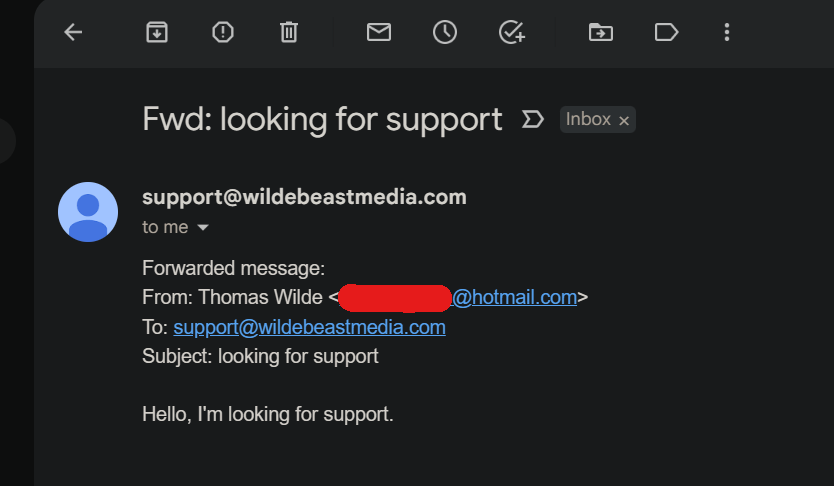Viewport: 834px width, 486px height.
Task: Remove the Inbox label with its X
Action: (x=624, y=121)
